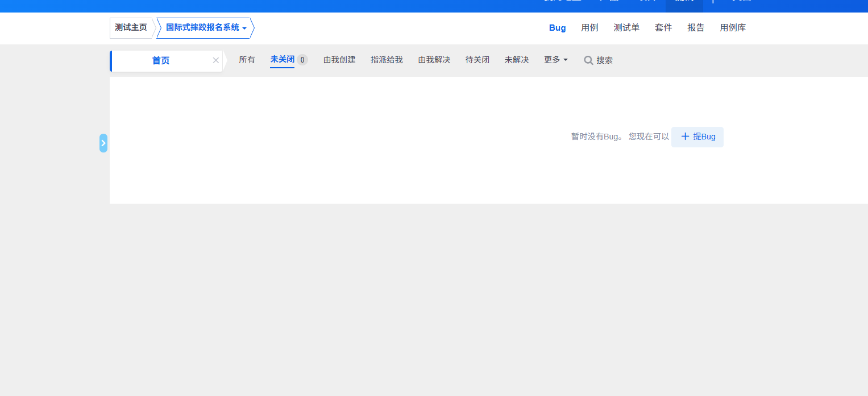This screenshot has width=868, height=396.
Task: Open the 测试单 tab
Action: coord(626,28)
